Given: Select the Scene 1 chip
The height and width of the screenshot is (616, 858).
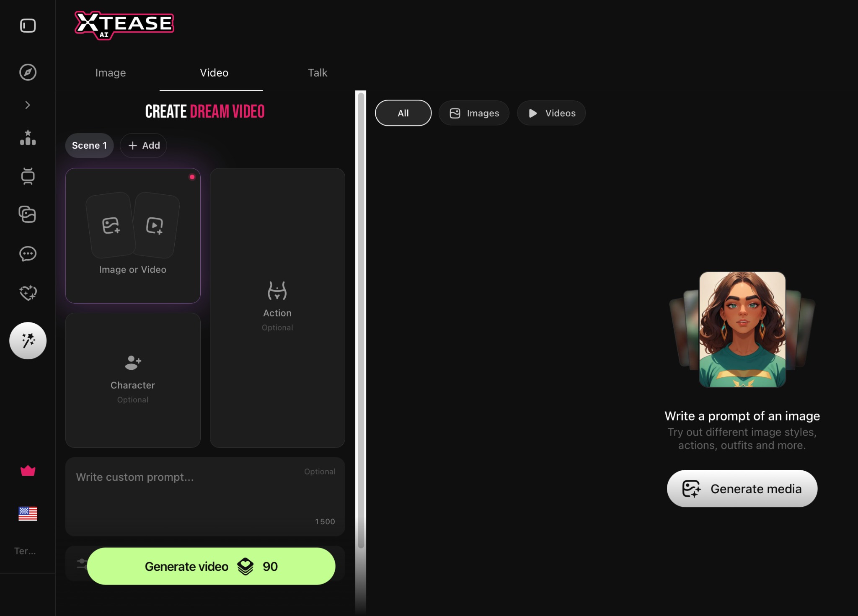Looking at the screenshot, I should (89, 145).
